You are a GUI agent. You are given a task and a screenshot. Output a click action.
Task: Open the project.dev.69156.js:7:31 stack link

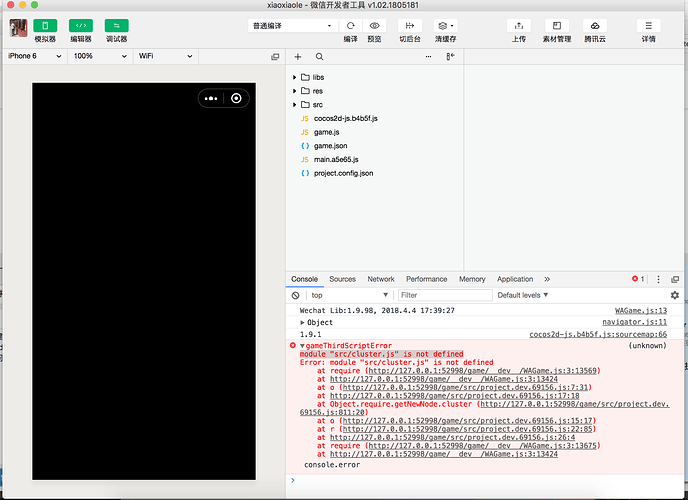[x=465, y=387]
